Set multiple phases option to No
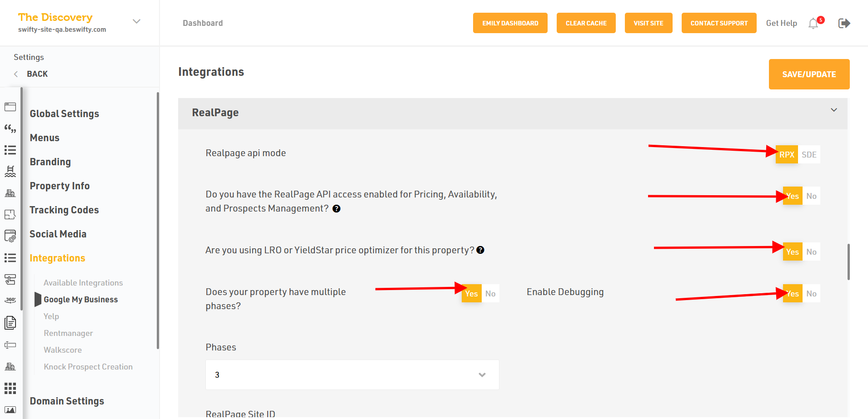This screenshot has width=868, height=419. [490, 294]
